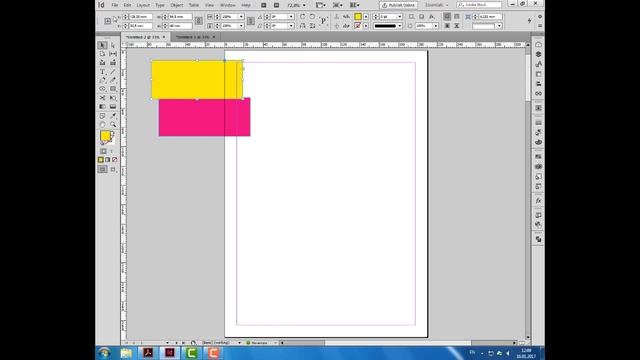Screen dimensions: 640x360
Task: Select the Eyedropper tool
Action: 113,116
